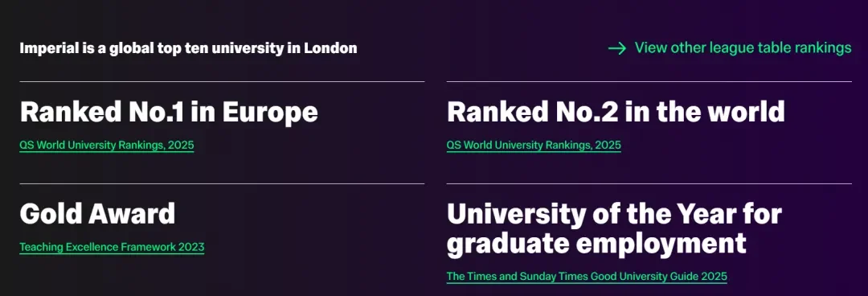This screenshot has height=296, width=868.
Task: Click divider line above Gold Award
Action: click(222, 183)
